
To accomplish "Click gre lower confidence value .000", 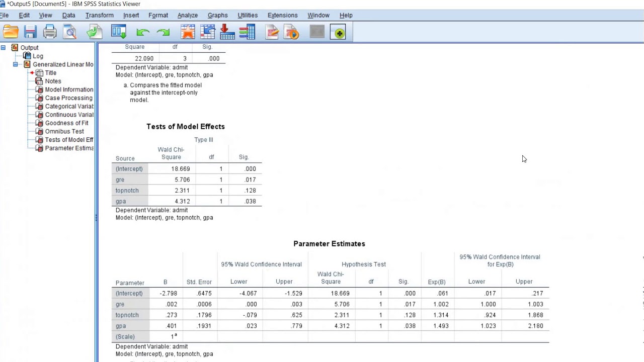I will (251, 304).
